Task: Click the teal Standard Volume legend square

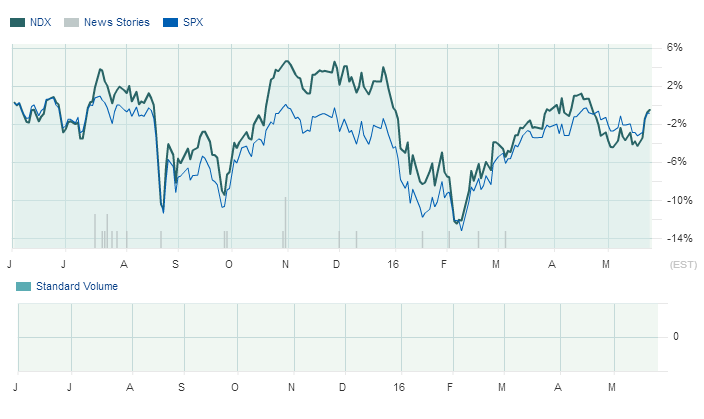Action: 23,287
